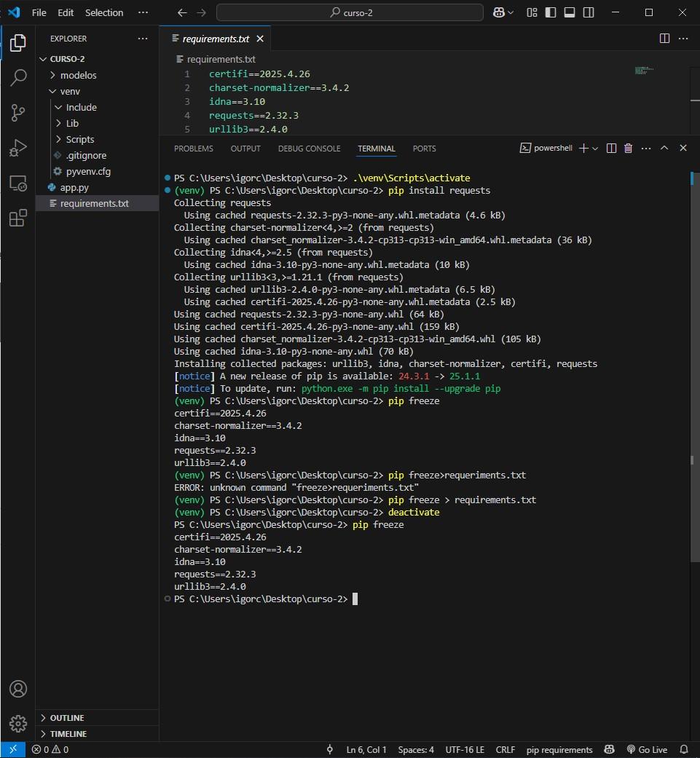Screen dimensions: 700x758
Task: Open Copilot status icon in status bar
Action: tap(609, 750)
